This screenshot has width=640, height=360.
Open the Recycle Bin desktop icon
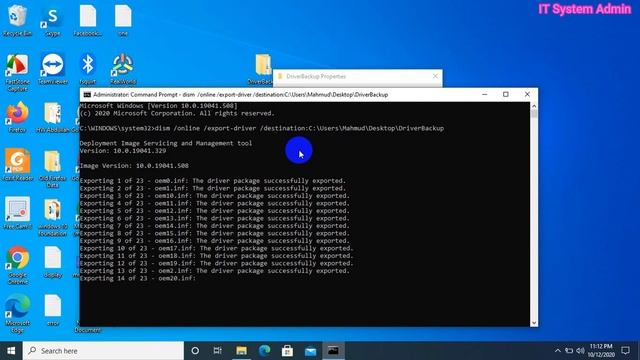[x=17, y=20]
